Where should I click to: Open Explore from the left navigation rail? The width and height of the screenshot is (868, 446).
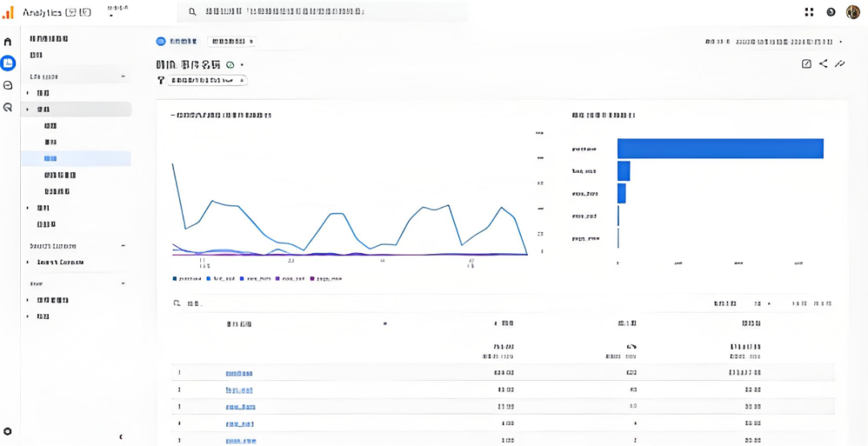coord(8,85)
